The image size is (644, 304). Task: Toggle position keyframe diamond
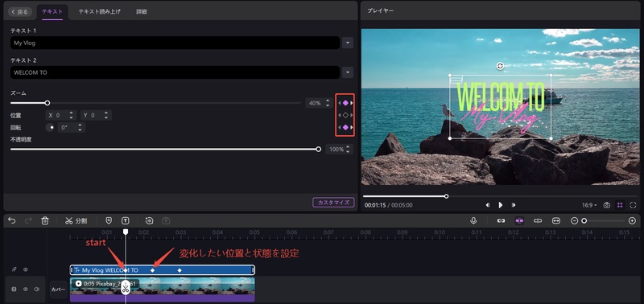coord(345,115)
